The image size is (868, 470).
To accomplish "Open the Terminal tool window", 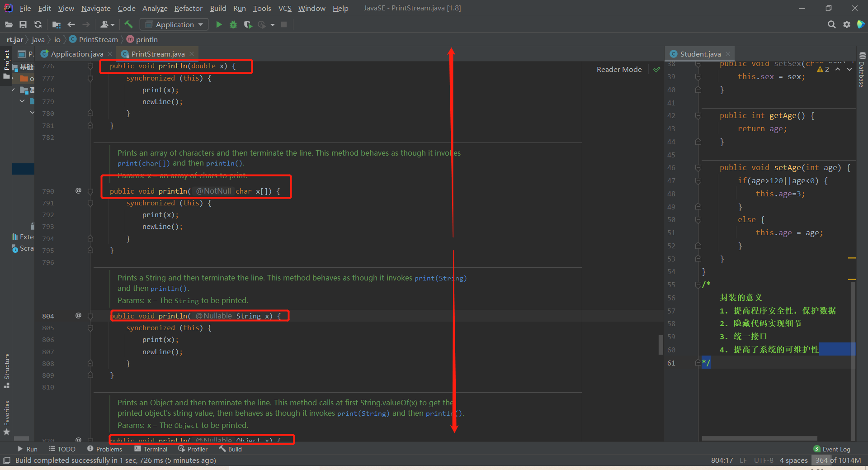I will point(151,449).
